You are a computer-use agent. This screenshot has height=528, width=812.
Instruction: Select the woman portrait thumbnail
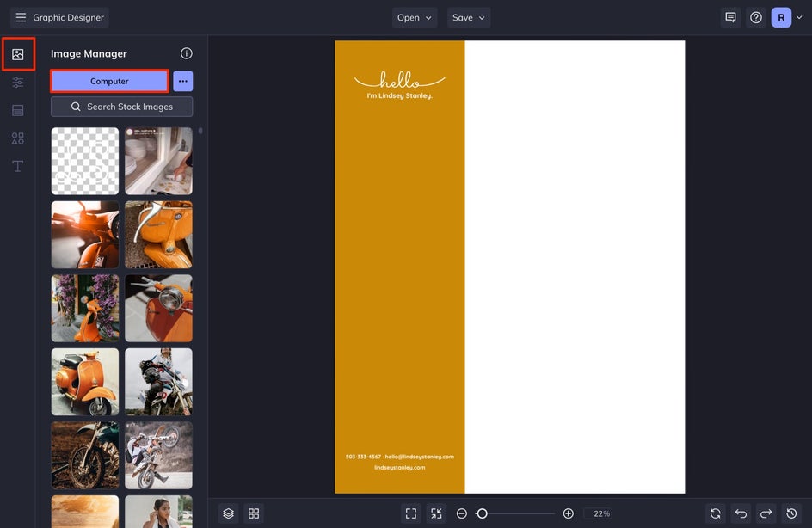click(158, 512)
